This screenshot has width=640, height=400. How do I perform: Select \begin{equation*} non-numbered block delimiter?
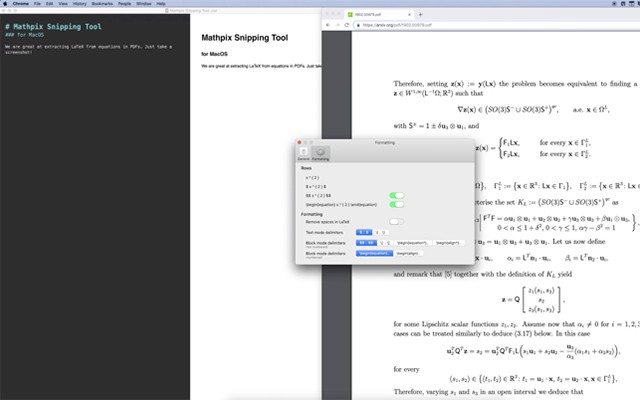point(412,243)
